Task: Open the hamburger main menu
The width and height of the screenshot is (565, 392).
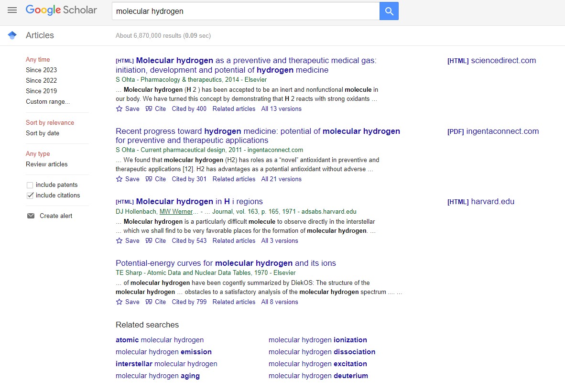Action: click(12, 10)
